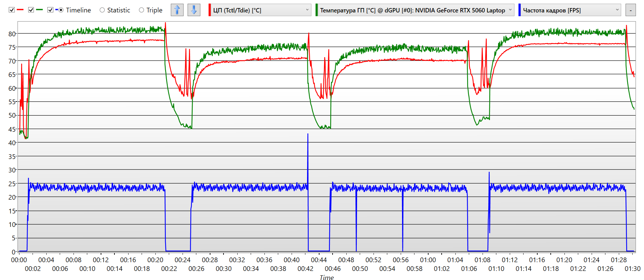The height and width of the screenshot is (280, 644).
Task: Click the green color bar left of Температура ГП dropdown
Action: (x=316, y=10)
